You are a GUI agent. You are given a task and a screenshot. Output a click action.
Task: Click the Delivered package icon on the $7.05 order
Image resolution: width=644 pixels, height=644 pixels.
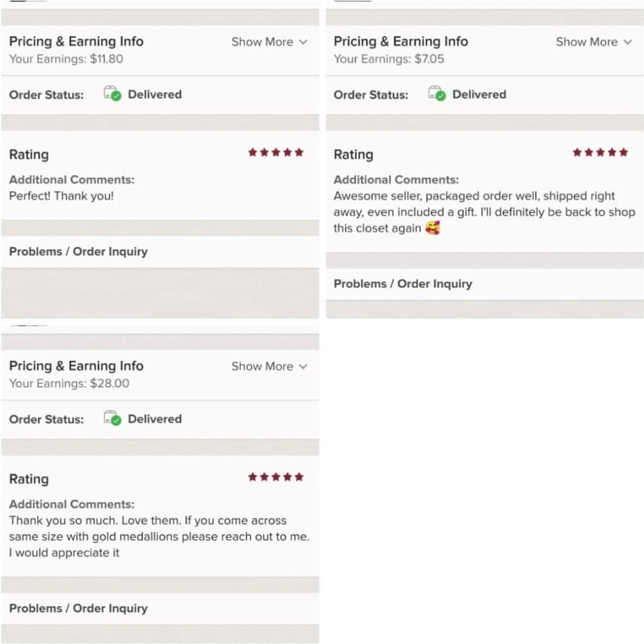tap(437, 93)
